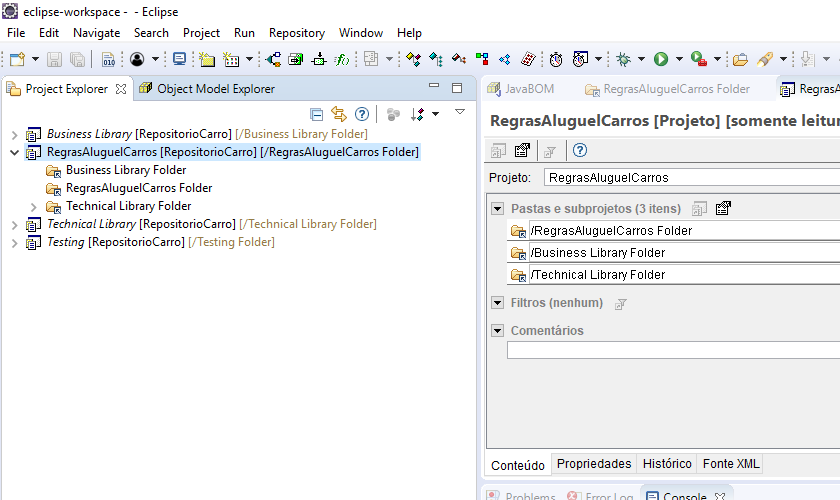The height and width of the screenshot is (500, 840).
Task: Switch to JavaBOM editor tab
Action: coord(521,89)
